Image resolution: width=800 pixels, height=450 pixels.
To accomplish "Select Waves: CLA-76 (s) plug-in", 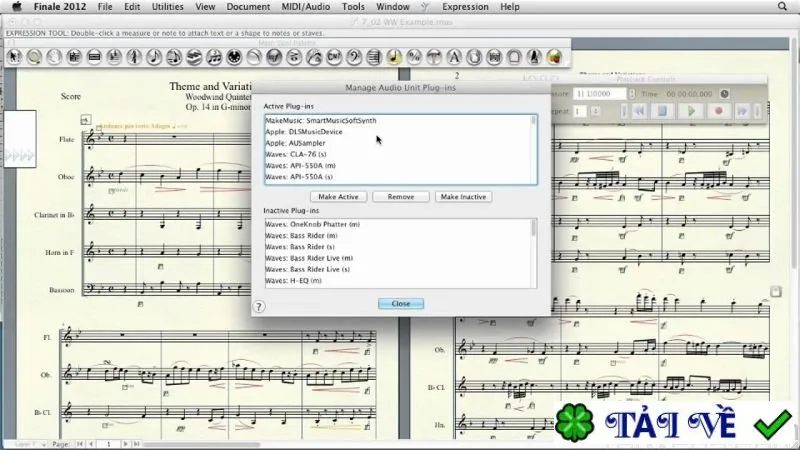I will (x=398, y=154).
